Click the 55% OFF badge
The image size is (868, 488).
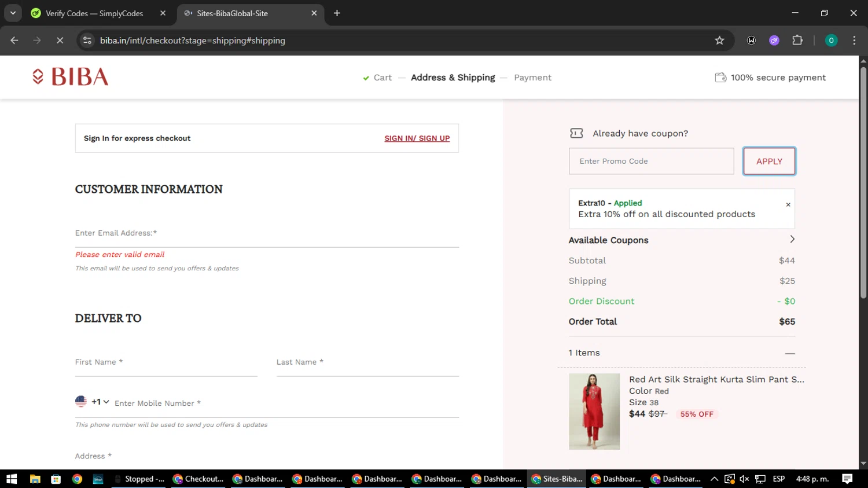(697, 414)
